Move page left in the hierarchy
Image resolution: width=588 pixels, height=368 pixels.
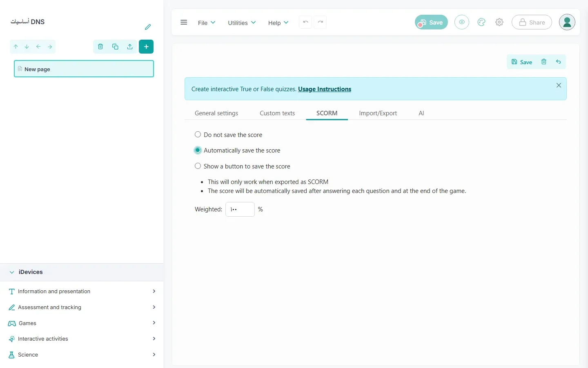38,47
